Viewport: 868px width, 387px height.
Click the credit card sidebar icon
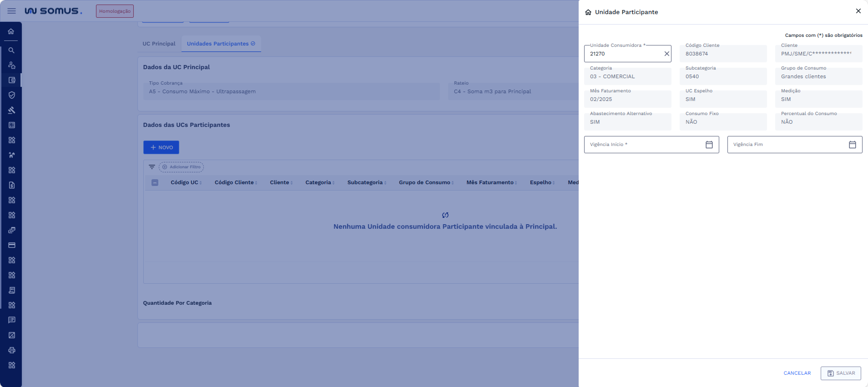(x=11, y=245)
